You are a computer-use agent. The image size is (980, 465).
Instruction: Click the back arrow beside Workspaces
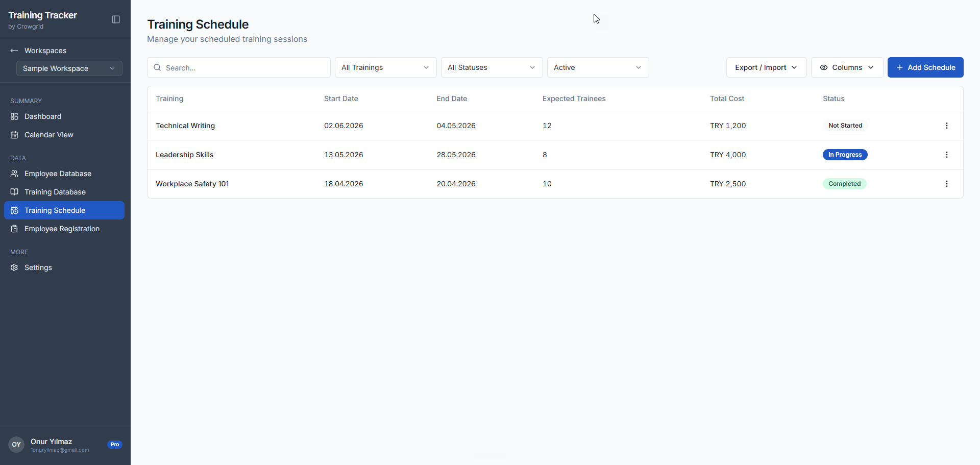[14, 51]
